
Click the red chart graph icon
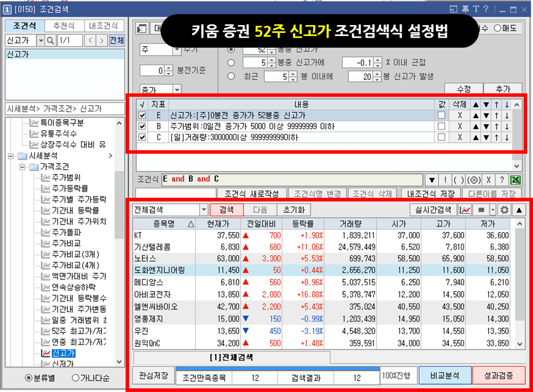point(465,209)
